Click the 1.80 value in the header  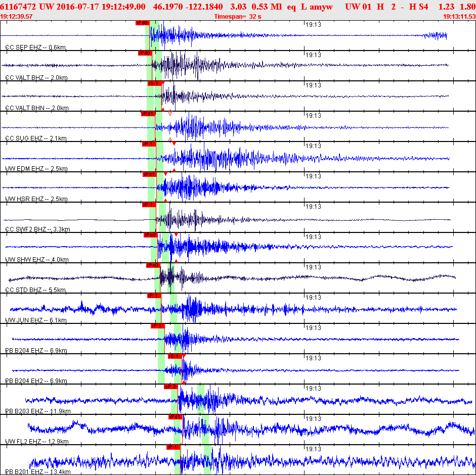tap(467, 7)
